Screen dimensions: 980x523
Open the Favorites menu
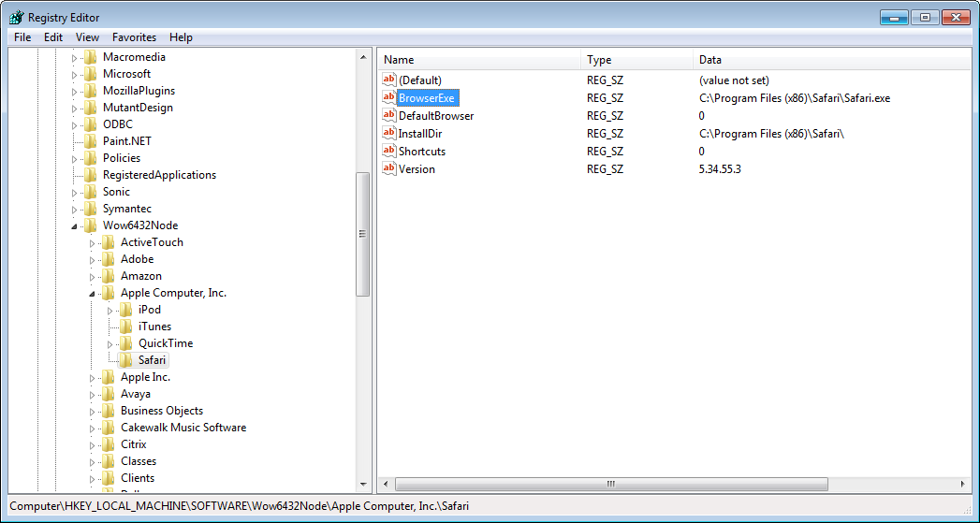pos(134,37)
